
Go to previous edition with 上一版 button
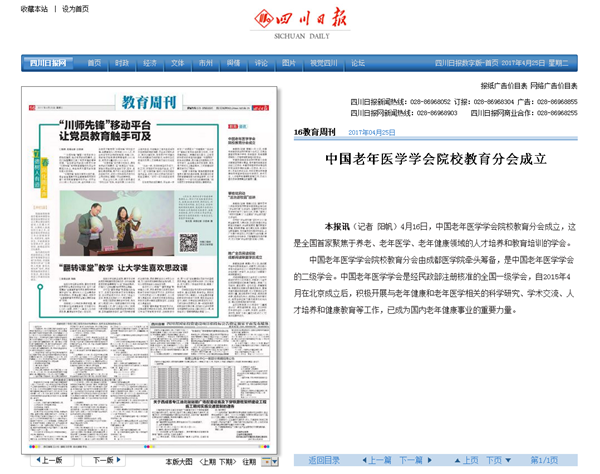[50, 460]
